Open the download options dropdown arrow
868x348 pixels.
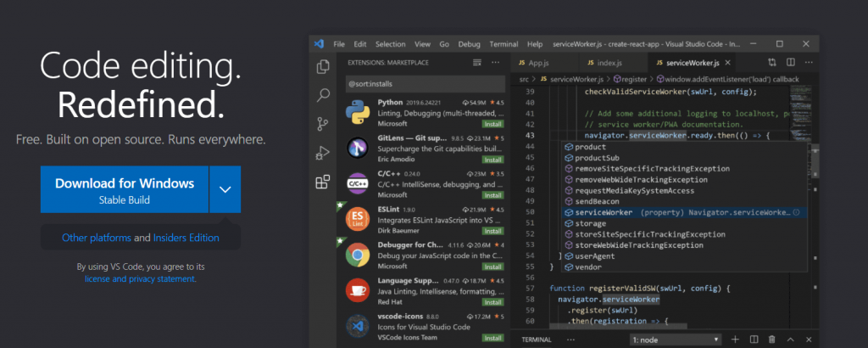coord(225,189)
